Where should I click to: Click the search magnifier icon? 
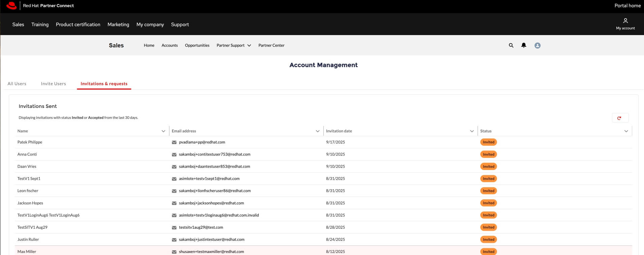(511, 46)
